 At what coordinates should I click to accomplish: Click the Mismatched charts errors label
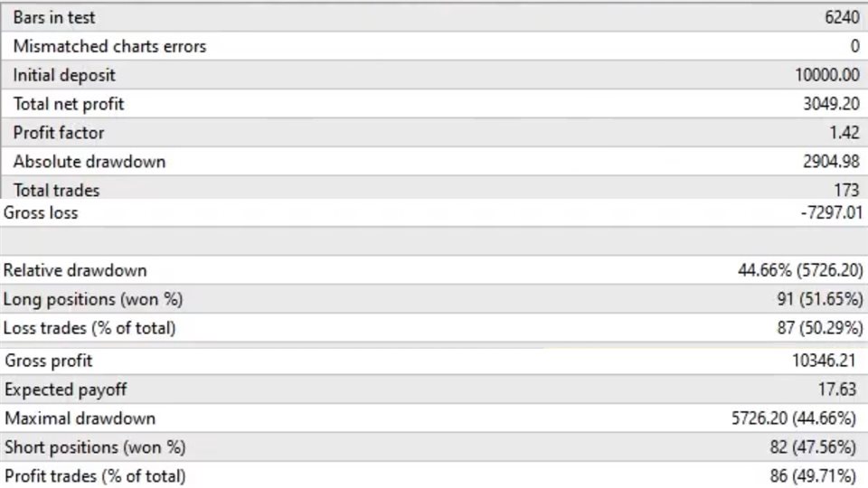(109, 46)
